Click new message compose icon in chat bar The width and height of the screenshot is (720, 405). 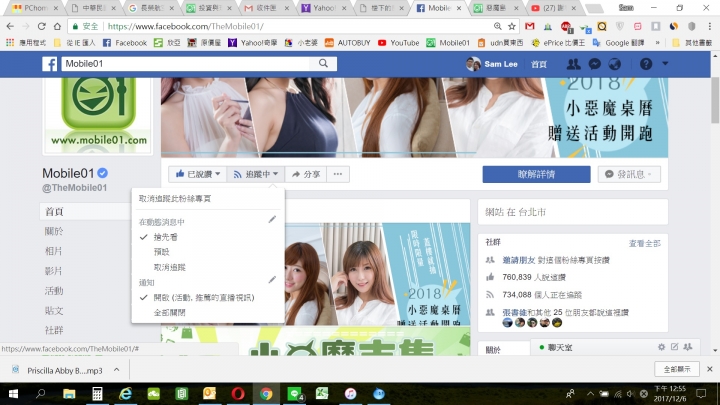(675, 347)
